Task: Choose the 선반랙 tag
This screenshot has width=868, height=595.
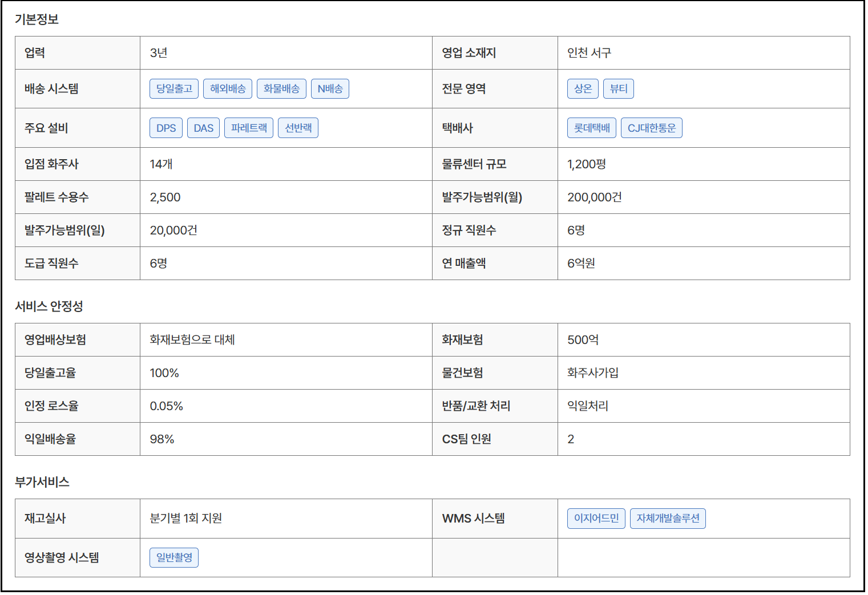Action: [298, 128]
